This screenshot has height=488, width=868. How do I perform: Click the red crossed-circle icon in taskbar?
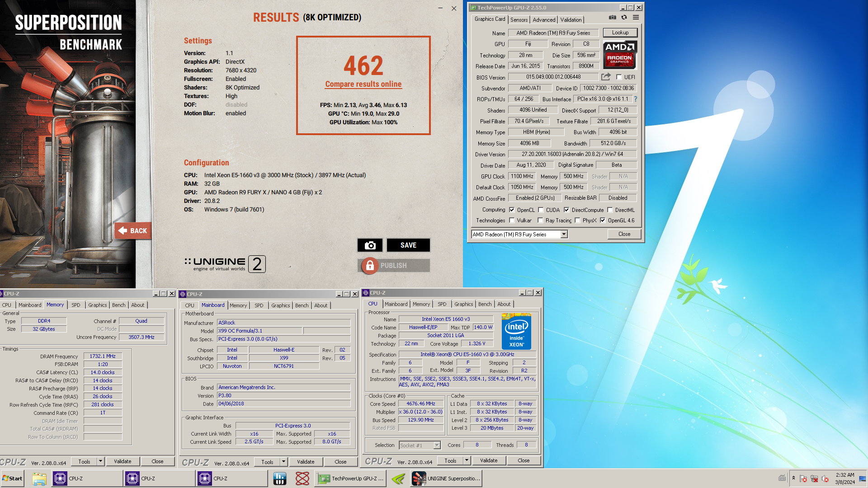tap(302, 479)
